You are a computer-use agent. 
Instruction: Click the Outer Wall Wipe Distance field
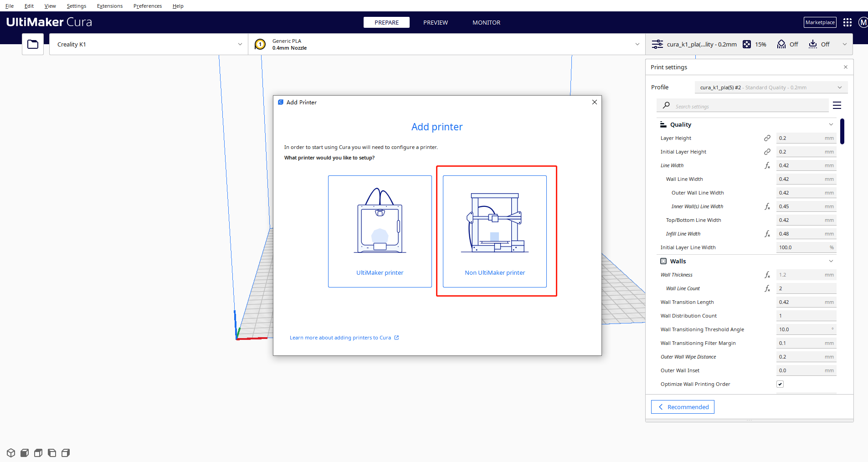[x=806, y=357]
